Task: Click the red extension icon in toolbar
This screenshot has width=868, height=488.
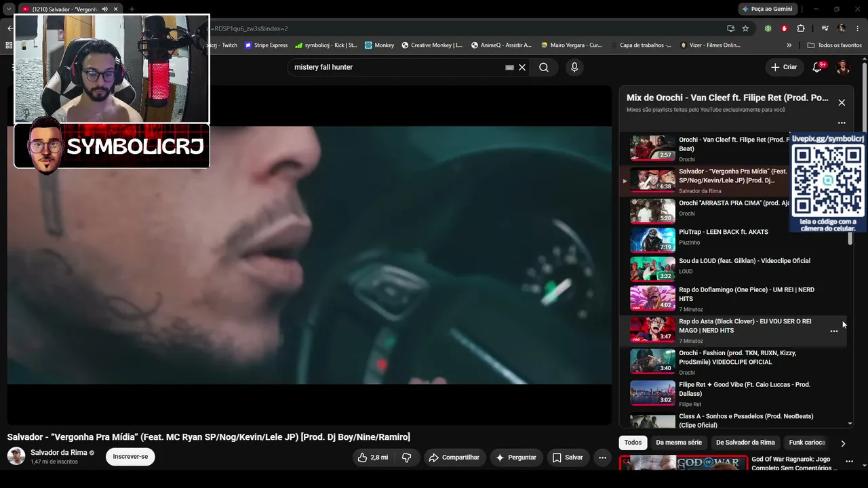Action: 785,28
